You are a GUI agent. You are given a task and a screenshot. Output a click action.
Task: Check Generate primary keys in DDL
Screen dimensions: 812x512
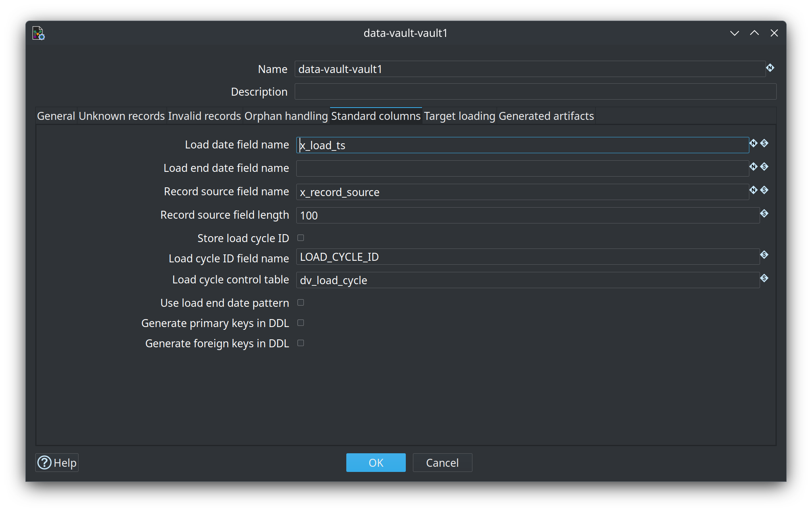point(301,323)
